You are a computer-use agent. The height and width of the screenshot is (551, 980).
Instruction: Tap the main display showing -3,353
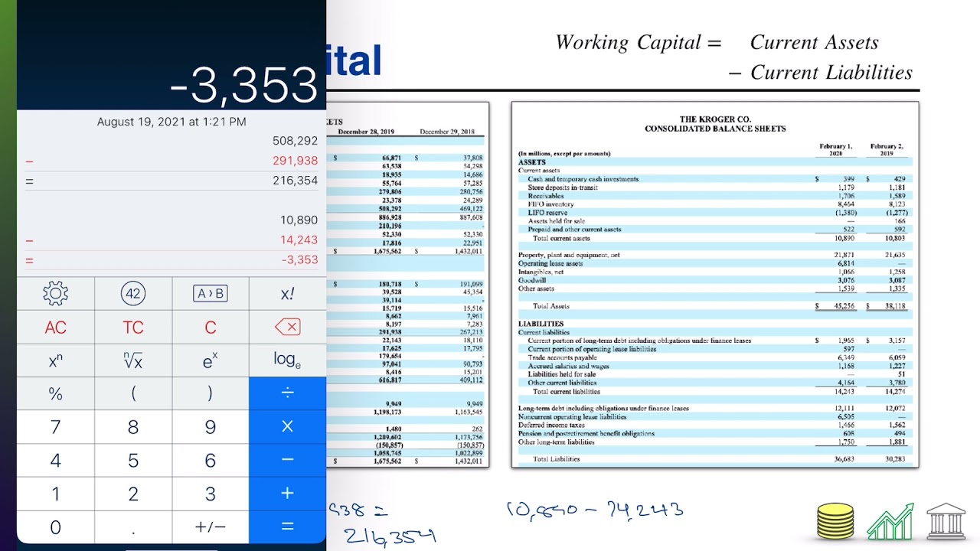tap(243, 84)
